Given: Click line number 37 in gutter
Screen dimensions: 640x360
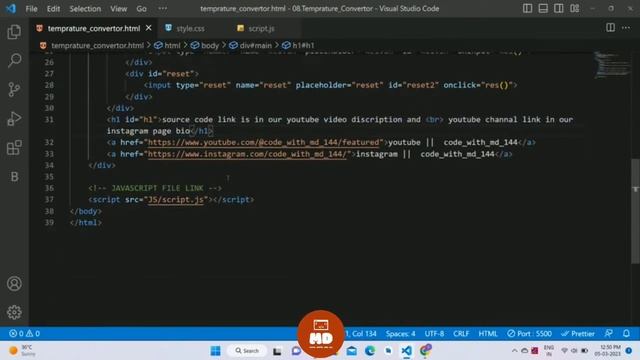Looking at the screenshot, I should coord(49,200).
